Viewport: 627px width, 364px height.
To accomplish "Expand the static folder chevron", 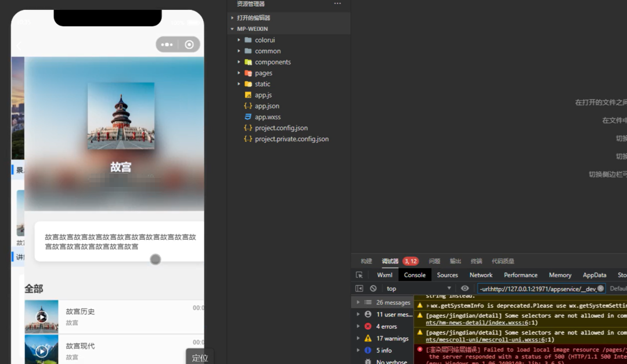I will click(x=239, y=84).
